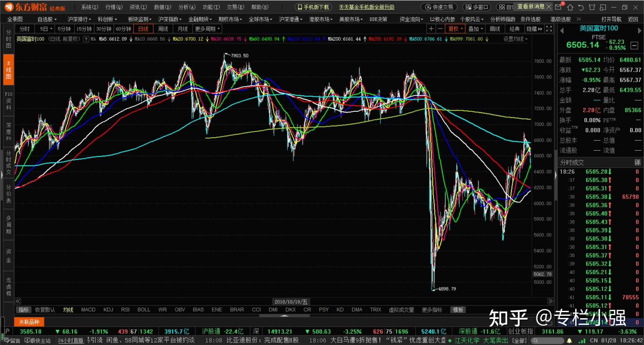Viewport: 644px width, 345px height.
Task: Open the 交易(E) menu
Action: click(235, 7)
